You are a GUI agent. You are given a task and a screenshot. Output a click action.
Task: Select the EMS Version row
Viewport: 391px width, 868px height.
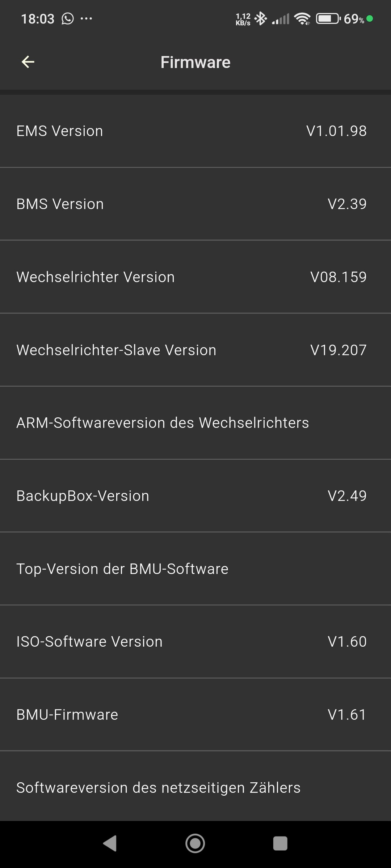pyautogui.click(x=195, y=131)
